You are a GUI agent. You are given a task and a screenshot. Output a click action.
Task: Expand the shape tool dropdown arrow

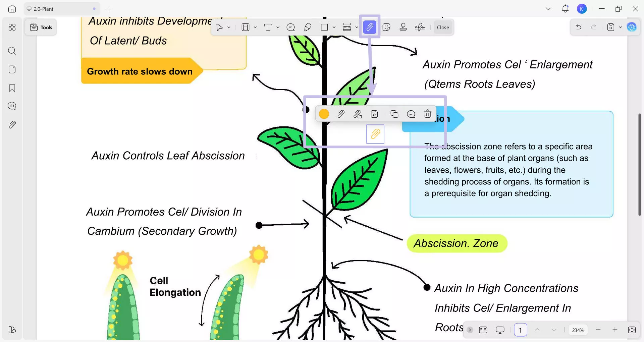click(x=334, y=27)
